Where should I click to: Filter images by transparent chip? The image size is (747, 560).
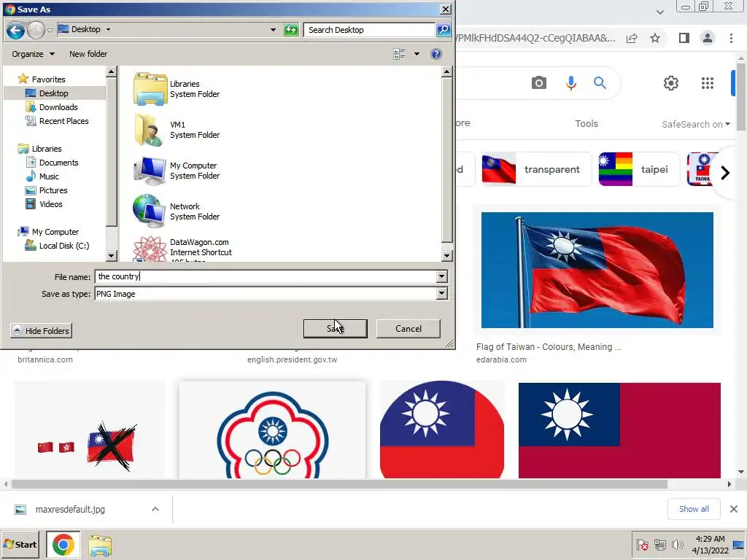(x=535, y=169)
